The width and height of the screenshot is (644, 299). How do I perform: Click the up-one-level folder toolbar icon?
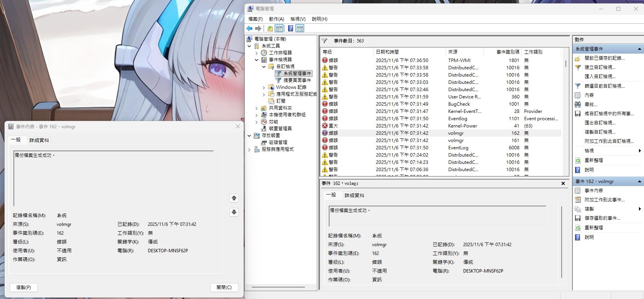(270, 28)
